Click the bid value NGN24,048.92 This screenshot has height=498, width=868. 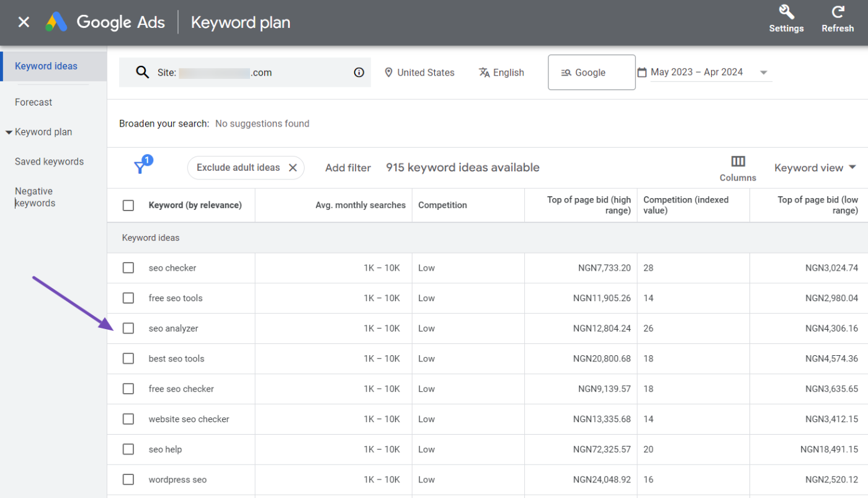602,479
